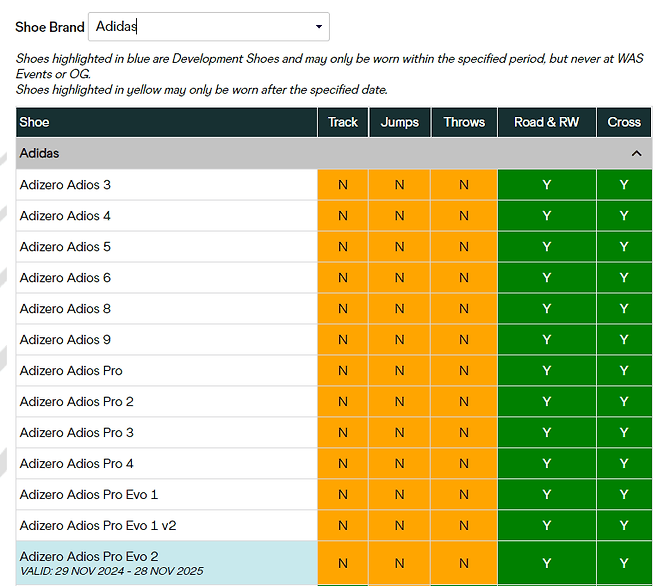
Task: Click the Track N cell for Adios Pro Evo 1 v2
Action: (x=343, y=526)
